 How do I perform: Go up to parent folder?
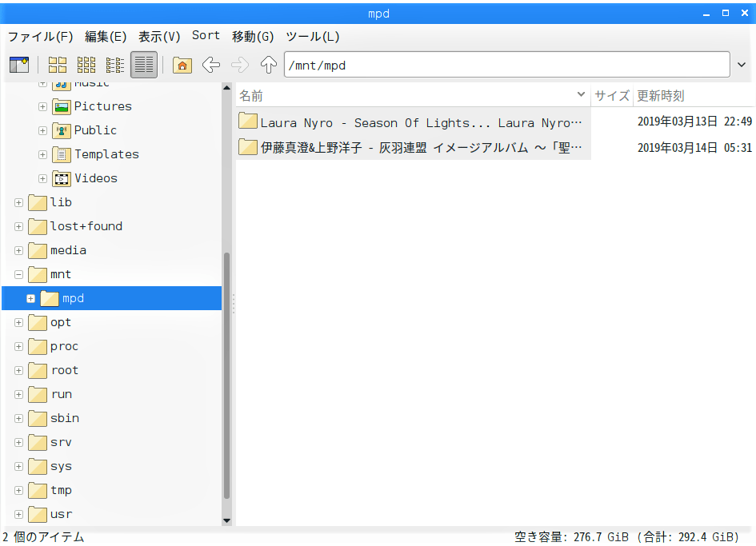point(269,65)
